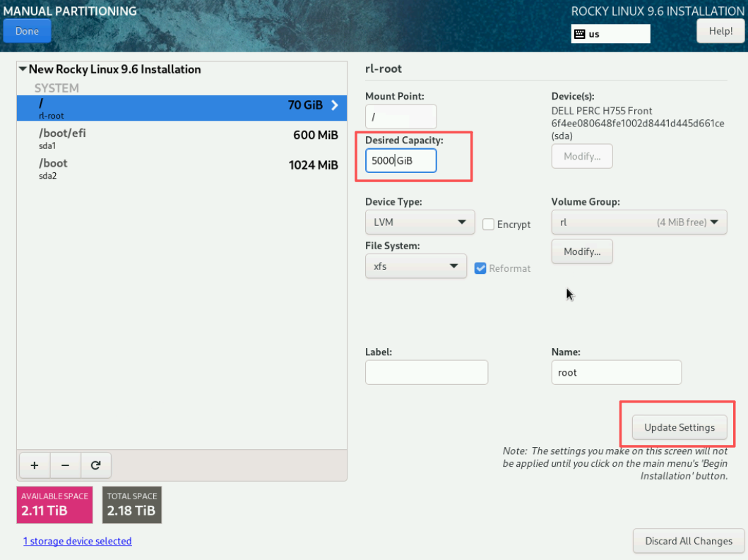This screenshot has height=560, width=748.
Task: Click the Update Settings button
Action: pos(679,427)
